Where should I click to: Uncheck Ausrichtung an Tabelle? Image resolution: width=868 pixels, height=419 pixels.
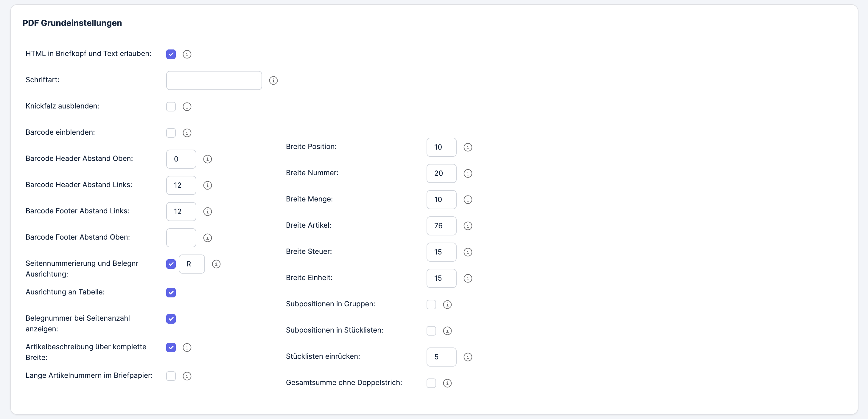(171, 293)
